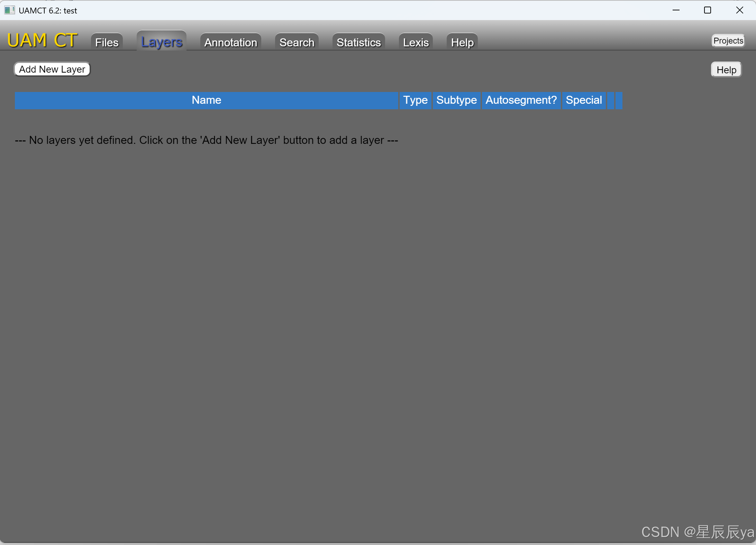Click the Special column header
The height and width of the screenshot is (545, 756).
[583, 100]
